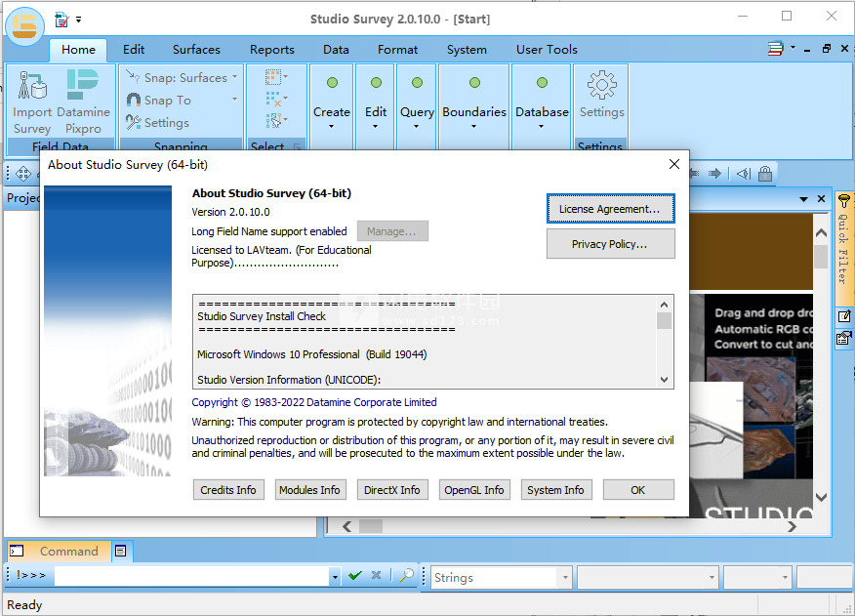This screenshot has height=616, width=855.
Task: Switch to the Home ribbon tab
Action: click(x=78, y=50)
